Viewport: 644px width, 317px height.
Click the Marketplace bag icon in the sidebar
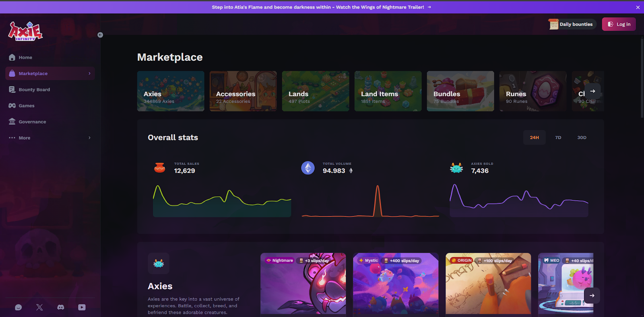click(12, 74)
